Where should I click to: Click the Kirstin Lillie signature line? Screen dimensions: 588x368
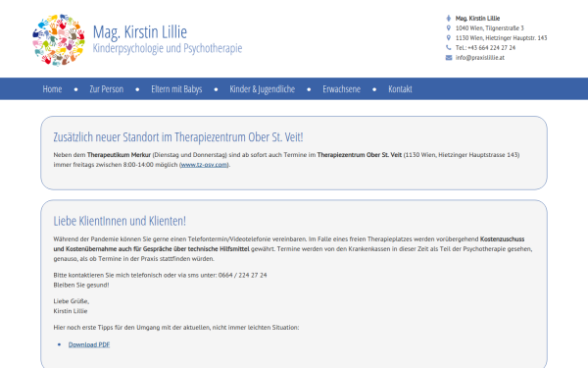click(71, 311)
